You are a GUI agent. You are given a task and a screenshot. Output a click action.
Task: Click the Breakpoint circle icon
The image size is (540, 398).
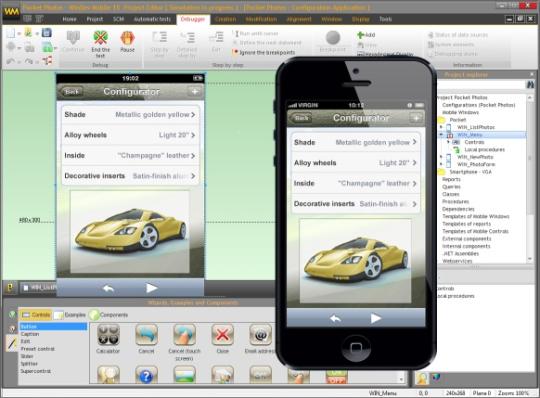tap(333, 38)
